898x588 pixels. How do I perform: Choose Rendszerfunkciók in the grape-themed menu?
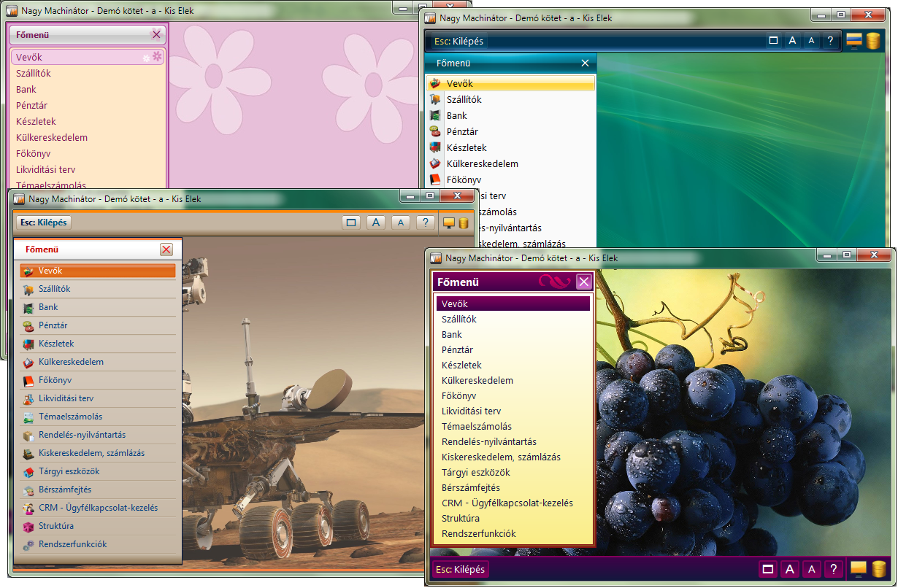click(x=478, y=534)
